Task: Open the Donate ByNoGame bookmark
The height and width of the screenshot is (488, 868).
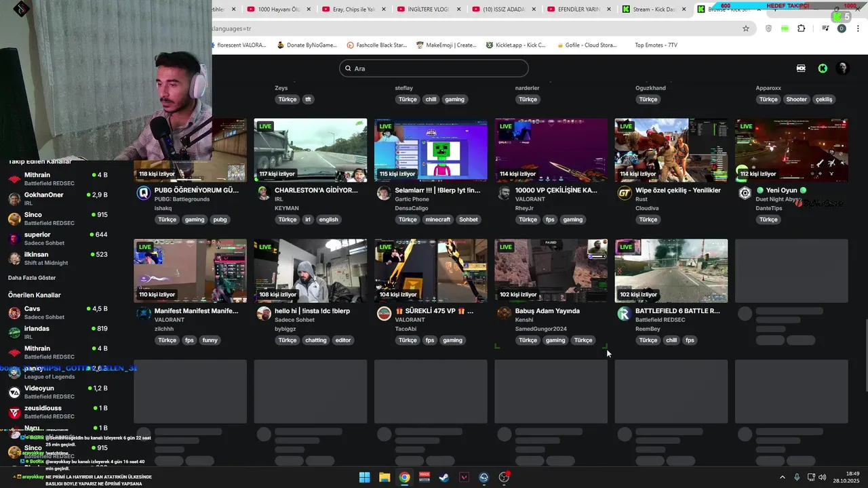Action: tap(307, 45)
